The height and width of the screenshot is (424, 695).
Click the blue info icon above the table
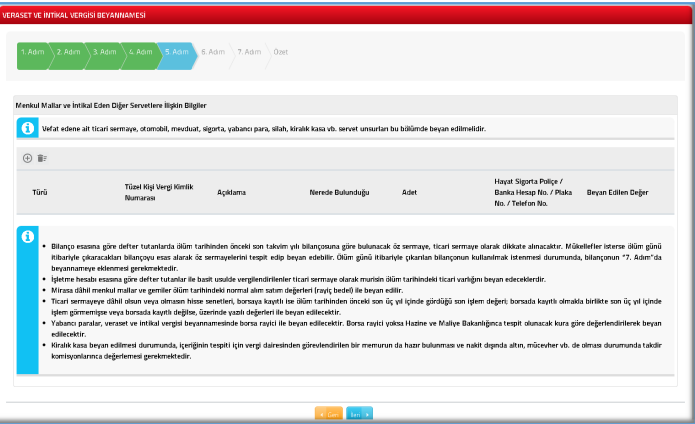[x=28, y=129]
